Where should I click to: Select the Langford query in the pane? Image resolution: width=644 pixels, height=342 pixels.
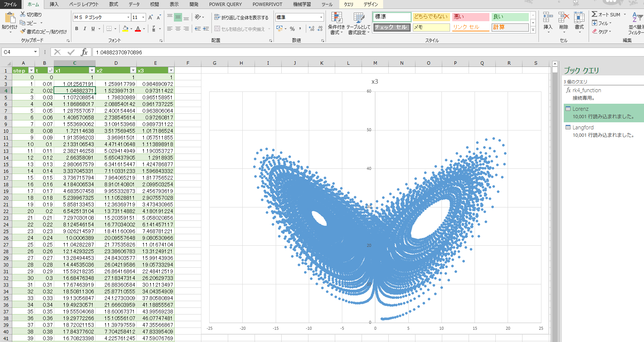pyautogui.click(x=583, y=128)
